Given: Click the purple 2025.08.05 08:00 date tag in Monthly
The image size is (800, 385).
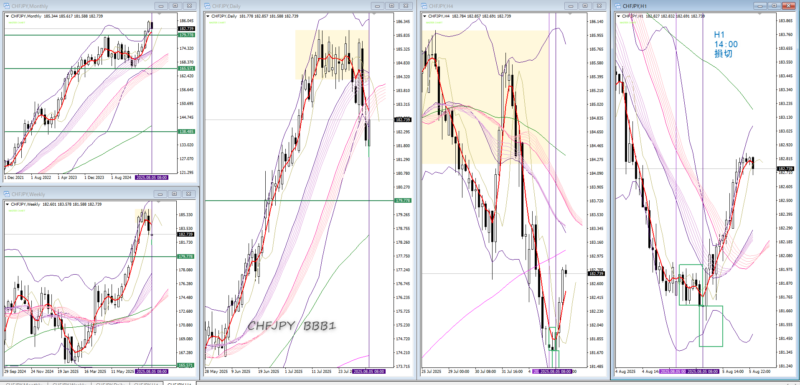Looking at the screenshot, I should pyautogui.click(x=152, y=178).
